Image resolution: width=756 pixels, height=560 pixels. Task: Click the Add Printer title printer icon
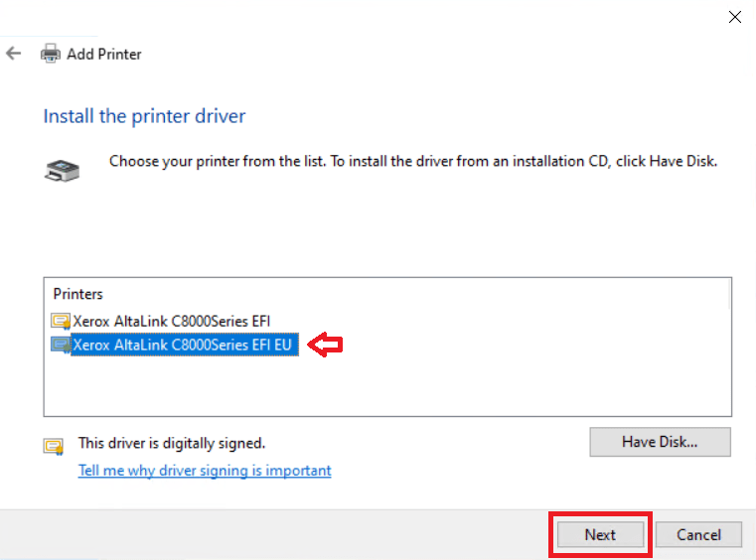tap(50, 54)
